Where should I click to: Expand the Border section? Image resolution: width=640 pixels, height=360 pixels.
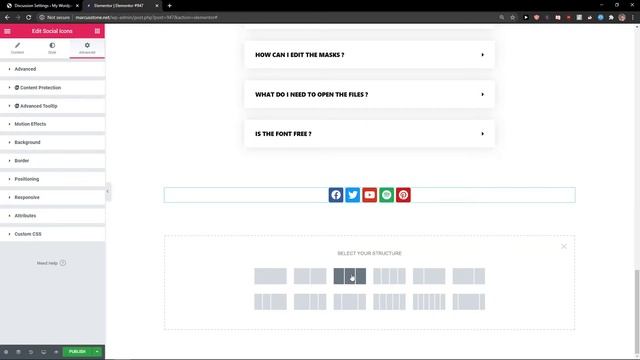52,161
